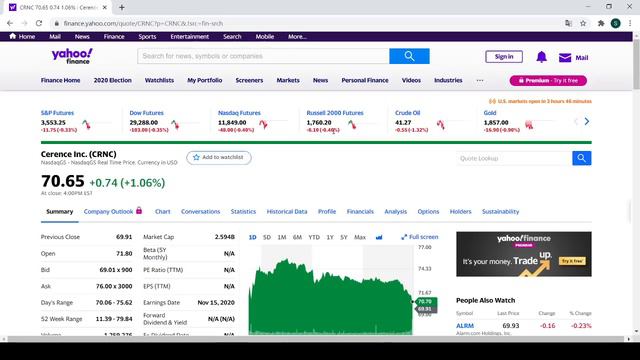This screenshot has width=640, height=360.
Task: Click the Home house icon in top bar
Action: point(13,36)
